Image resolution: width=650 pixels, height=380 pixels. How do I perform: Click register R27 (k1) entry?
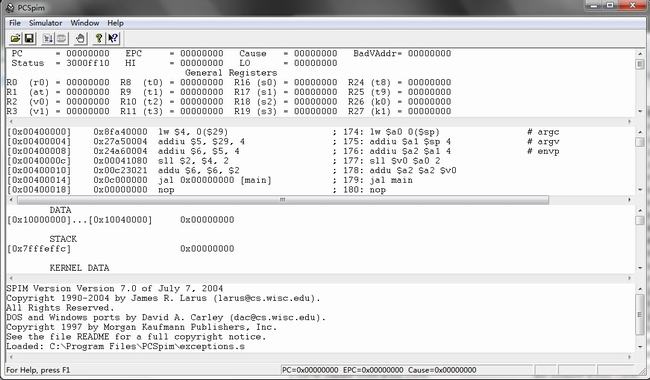(x=399, y=111)
